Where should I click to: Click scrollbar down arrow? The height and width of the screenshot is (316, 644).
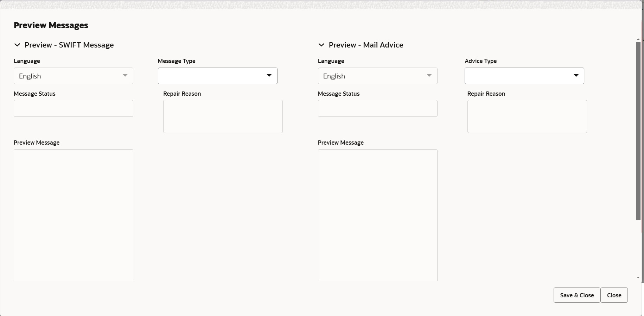(x=638, y=278)
